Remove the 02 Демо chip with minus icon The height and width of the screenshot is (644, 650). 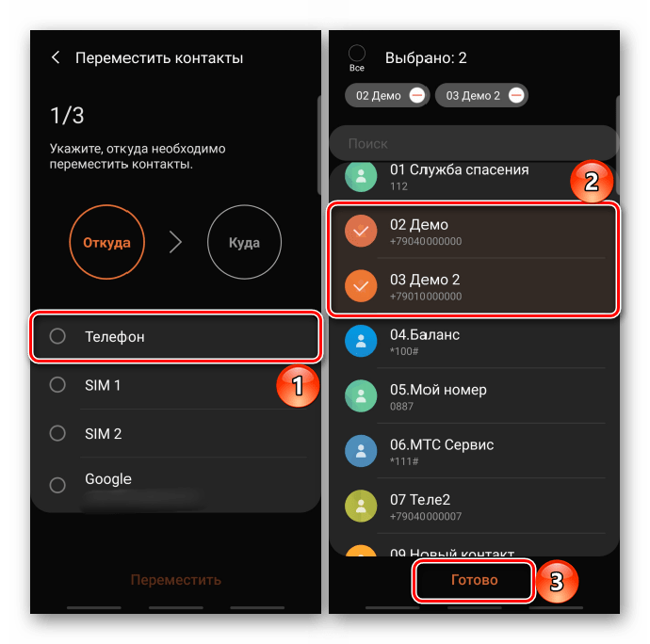pos(417,96)
